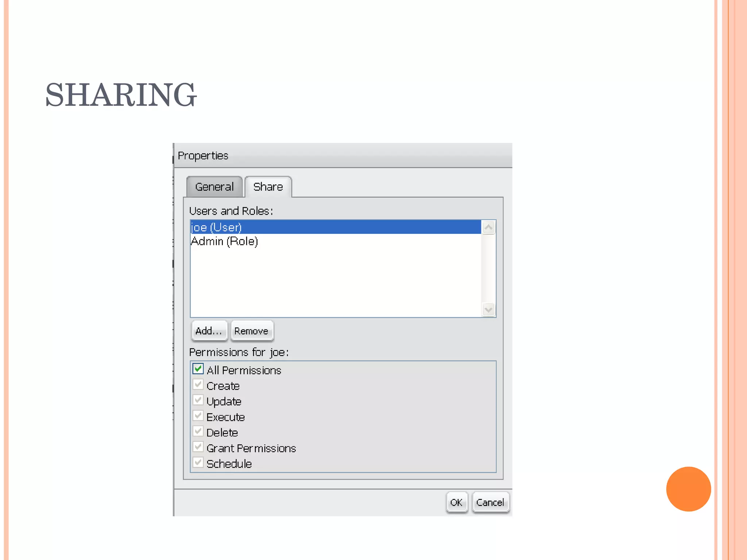Click the list scroll up arrow
The width and height of the screenshot is (747, 560).
[x=488, y=228]
